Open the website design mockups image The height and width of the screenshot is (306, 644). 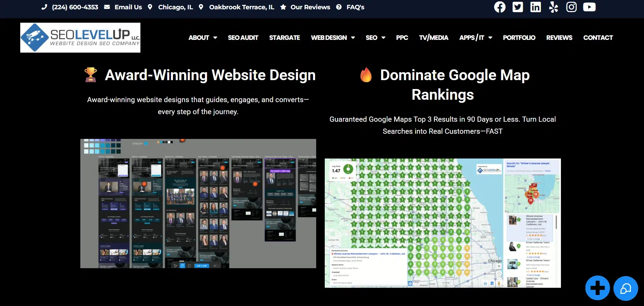[x=198, y=204]
